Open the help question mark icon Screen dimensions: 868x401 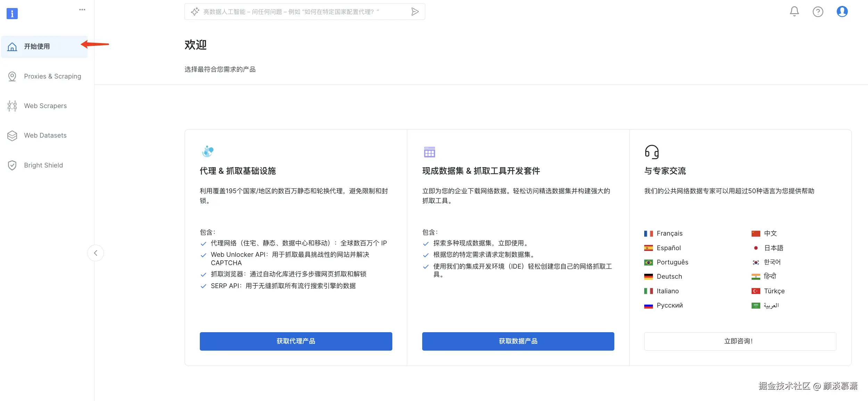(x=818, y=12)
